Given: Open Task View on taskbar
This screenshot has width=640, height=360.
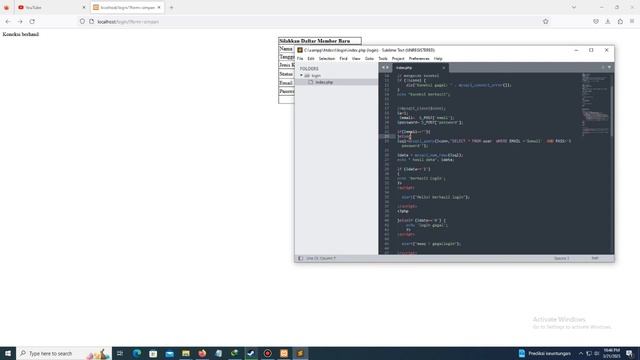Looking at the screenshot, I should coord(120,353).
